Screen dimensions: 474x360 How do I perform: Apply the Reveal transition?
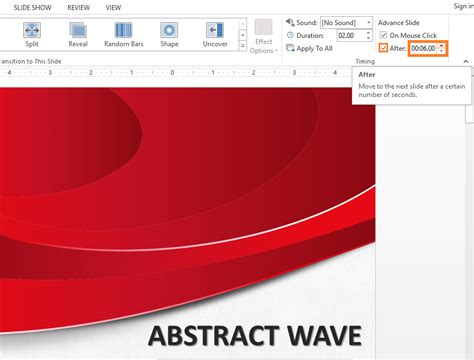(x=78, y=35)
